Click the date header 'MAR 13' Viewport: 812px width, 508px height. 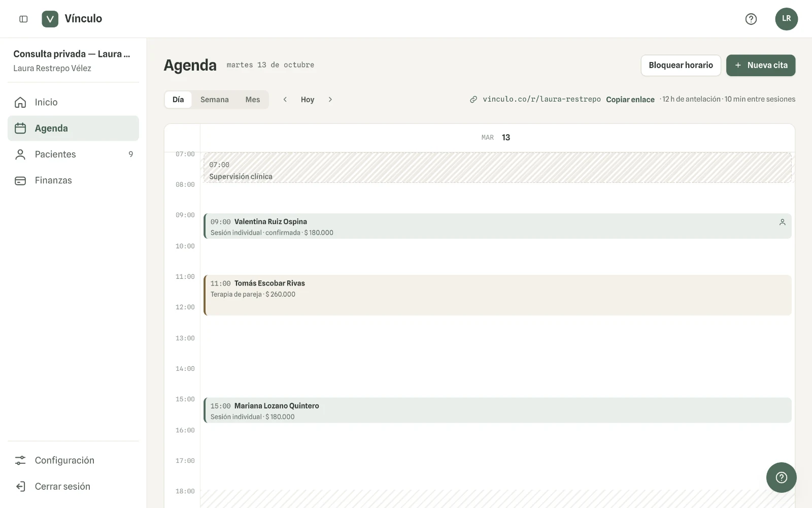496,138
